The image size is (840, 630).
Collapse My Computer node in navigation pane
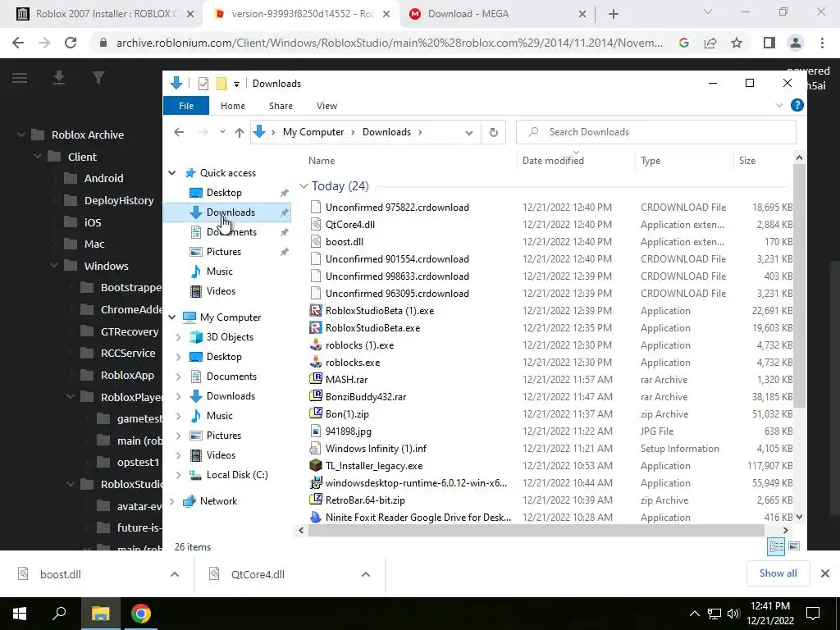pyautogui.click(x=172, y=317)
